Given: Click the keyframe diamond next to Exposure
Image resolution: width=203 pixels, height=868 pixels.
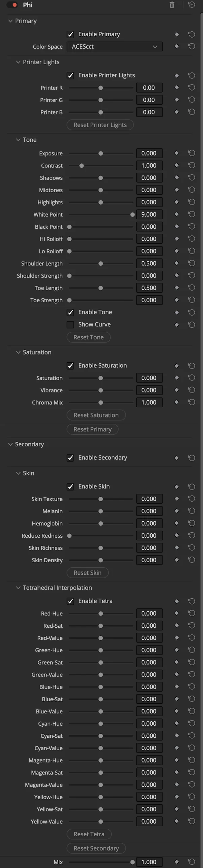Looking at the screenshot, I should click(x=177, y=153).
